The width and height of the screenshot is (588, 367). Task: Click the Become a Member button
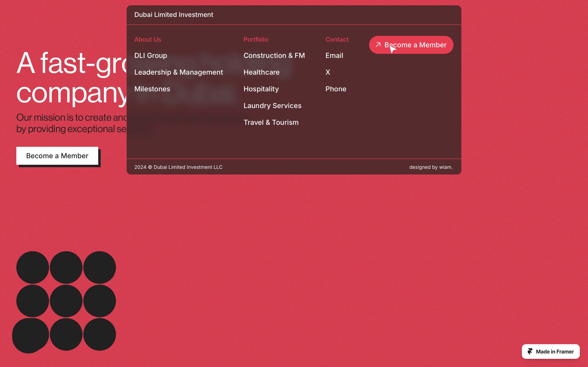tap(411, 44)
